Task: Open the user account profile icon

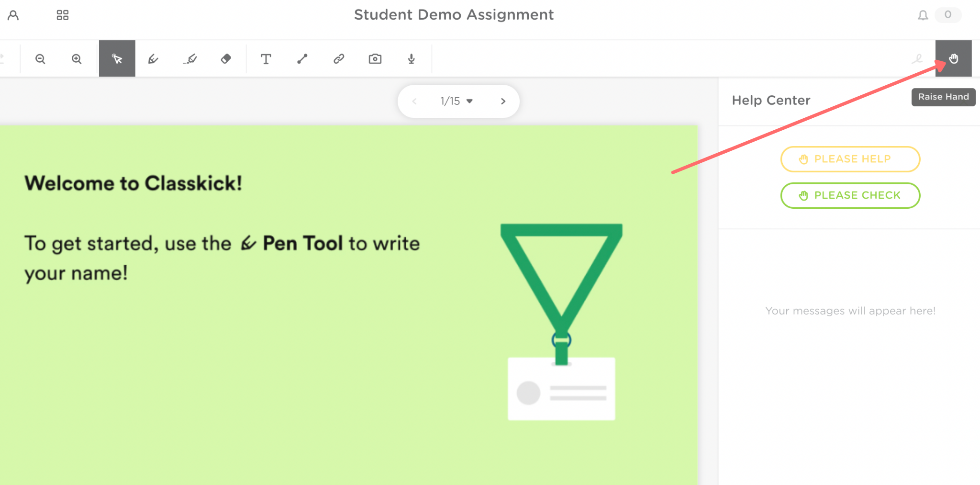Action: 13,15
